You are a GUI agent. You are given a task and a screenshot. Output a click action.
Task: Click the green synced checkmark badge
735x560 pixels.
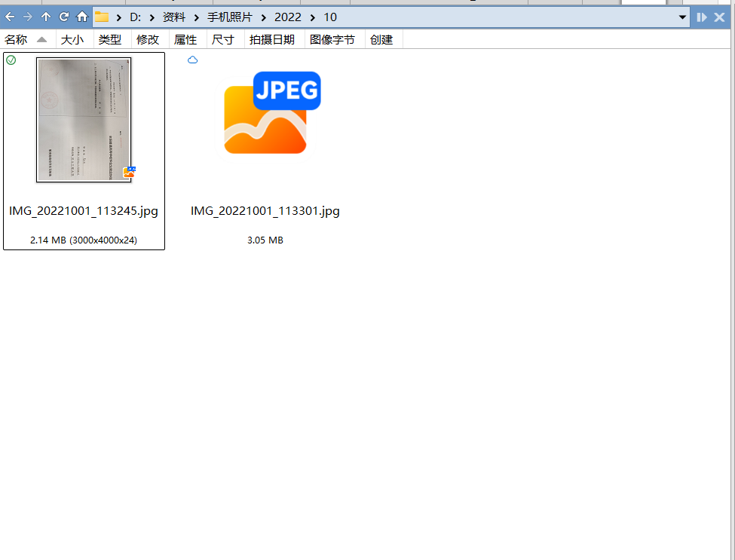click(11, 60)
